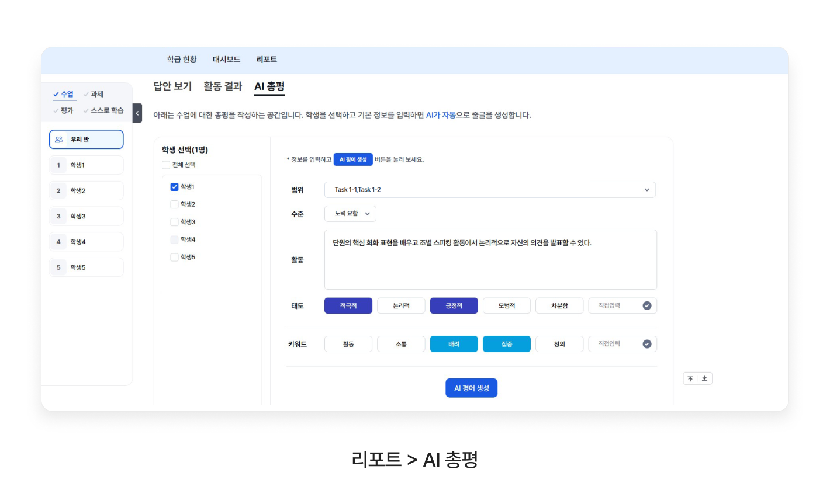The width and height of the screenshot is (830, 504).
Task: Toggle the 적극적 attitude tag
Action: pyautogui.click(x=348, y=306)
